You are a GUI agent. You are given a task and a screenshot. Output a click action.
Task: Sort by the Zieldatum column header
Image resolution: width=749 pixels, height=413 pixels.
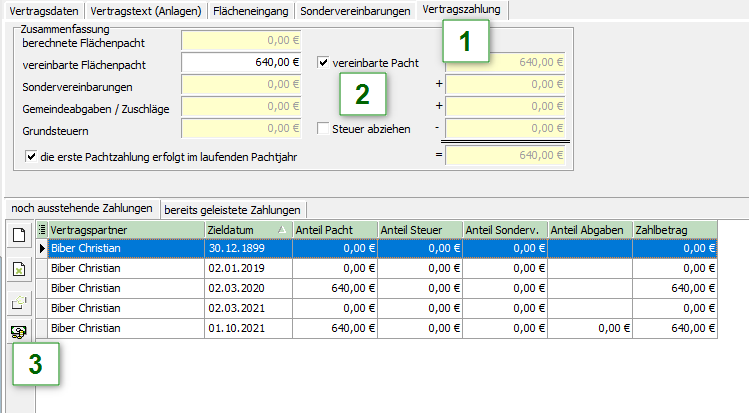tap(247, 230)
